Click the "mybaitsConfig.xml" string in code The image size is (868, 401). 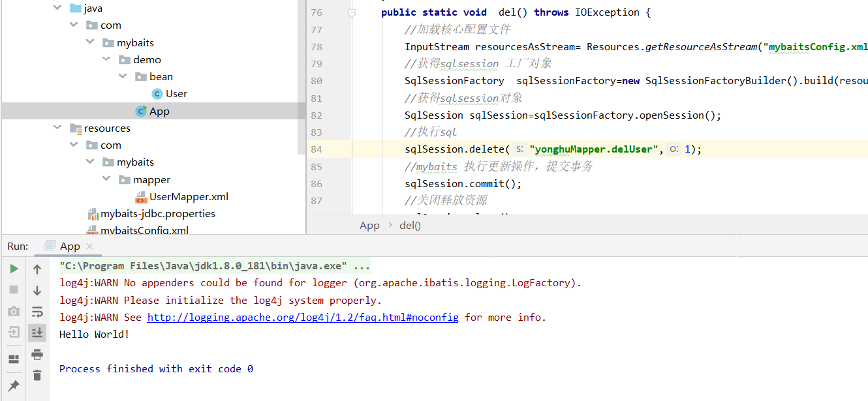pos(816,47)
